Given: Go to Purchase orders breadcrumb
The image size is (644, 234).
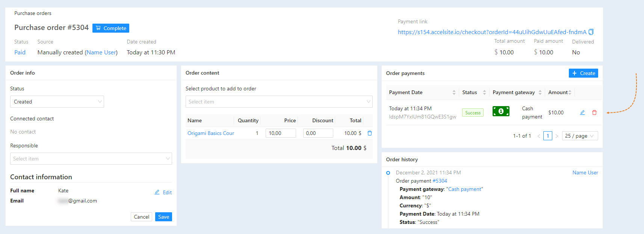Looking at the screenshot, I should (x=33, y=13).
